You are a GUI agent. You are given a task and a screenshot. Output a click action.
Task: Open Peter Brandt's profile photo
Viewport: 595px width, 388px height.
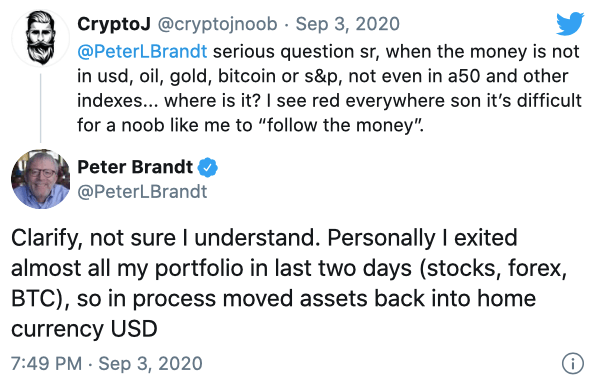coord(41,179)
